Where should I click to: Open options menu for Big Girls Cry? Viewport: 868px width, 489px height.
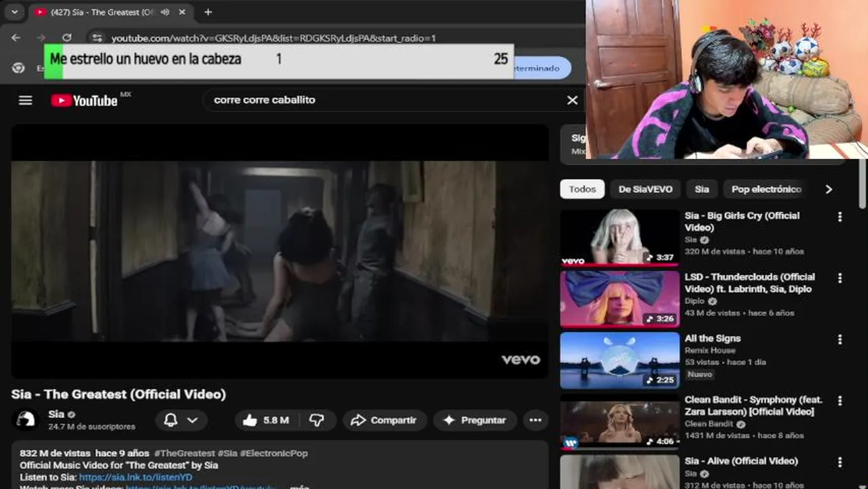point(840,217)
